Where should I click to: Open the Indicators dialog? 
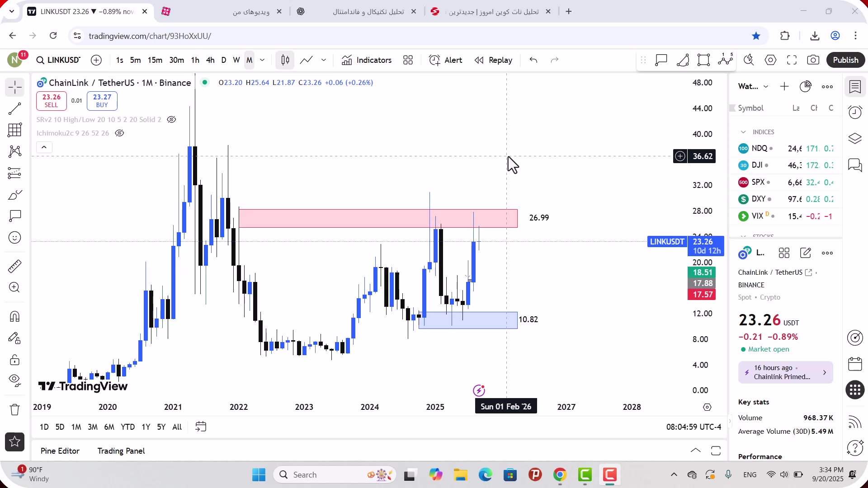point(367,60)
